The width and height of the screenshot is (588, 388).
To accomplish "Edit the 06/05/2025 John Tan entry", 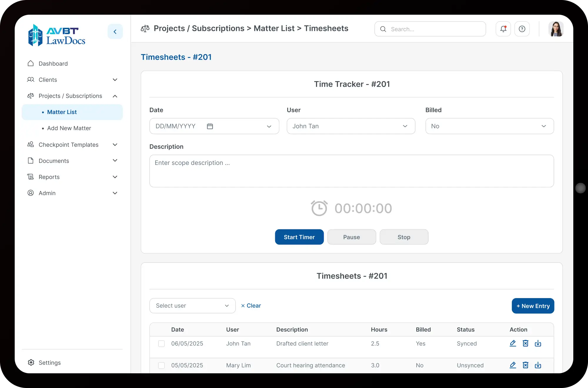I will click(513, 343).
